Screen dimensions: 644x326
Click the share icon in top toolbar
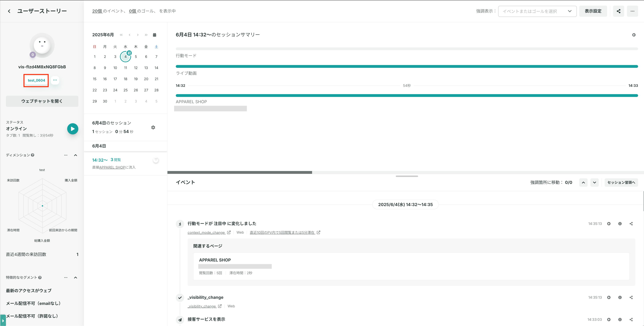[x=618, y=11]
